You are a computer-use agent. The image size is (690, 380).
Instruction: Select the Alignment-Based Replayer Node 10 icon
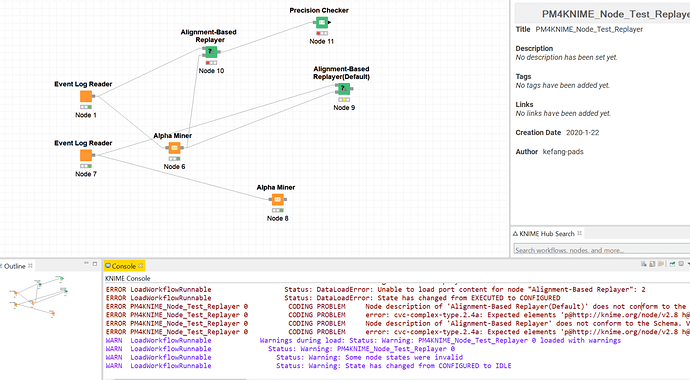pos(211,52)
